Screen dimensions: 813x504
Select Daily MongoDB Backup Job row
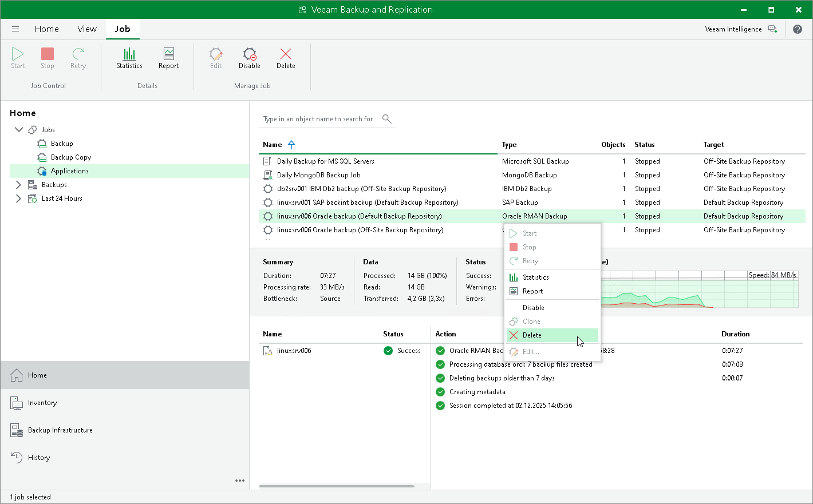[x=532, y=175]
